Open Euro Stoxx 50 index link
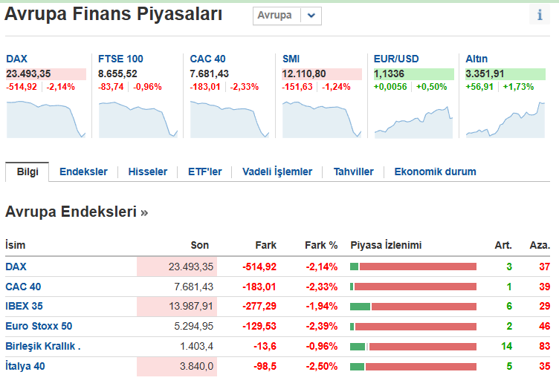 tap(39, 326)
